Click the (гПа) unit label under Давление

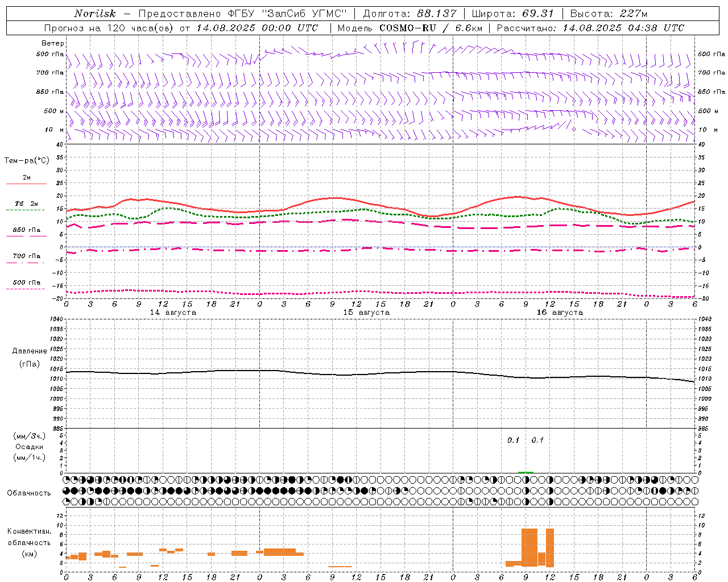pyautogui.click(x=30, y=364)
